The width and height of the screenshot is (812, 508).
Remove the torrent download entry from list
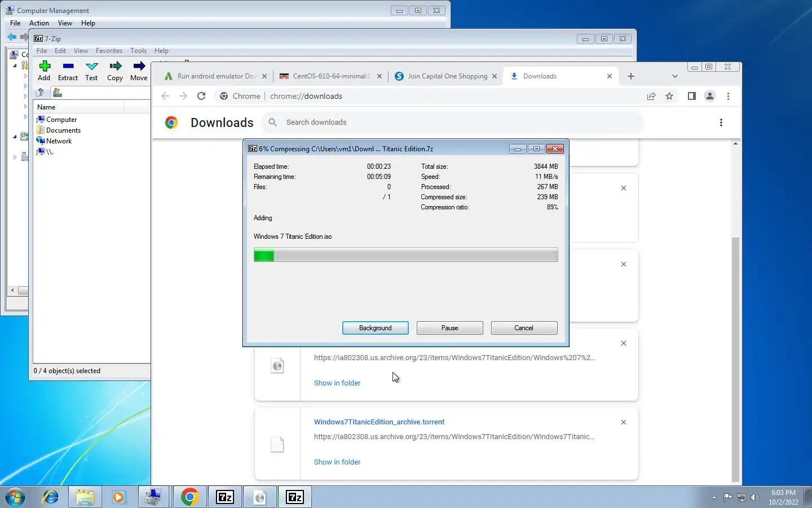point(624,422)
